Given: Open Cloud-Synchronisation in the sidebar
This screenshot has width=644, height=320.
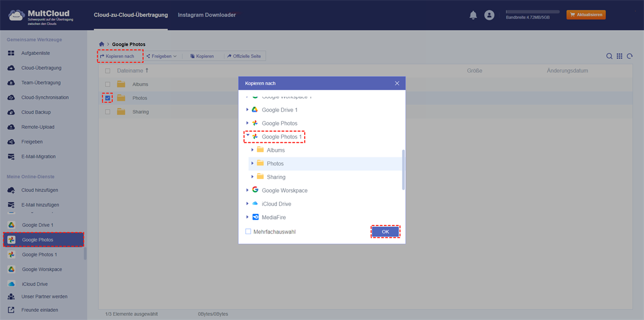Looking at the screenshot, I should click(x=45, y=98).
